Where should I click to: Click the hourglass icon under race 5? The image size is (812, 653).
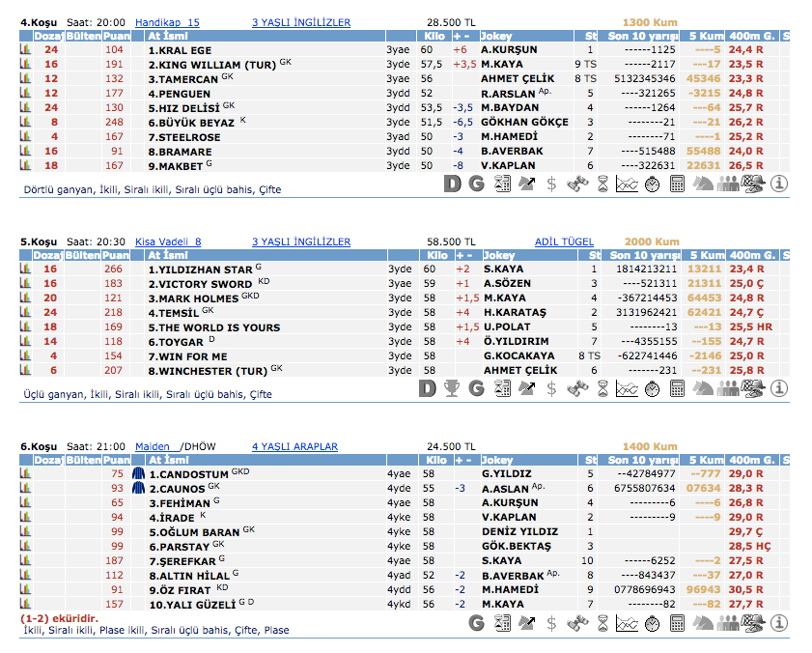click(x=602, y=388)
